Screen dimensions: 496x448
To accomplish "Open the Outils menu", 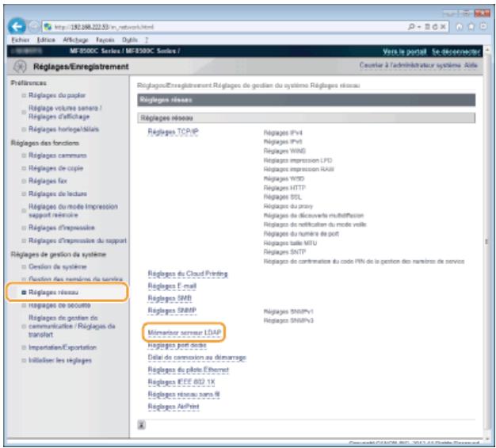I will (x=130, y=40).
